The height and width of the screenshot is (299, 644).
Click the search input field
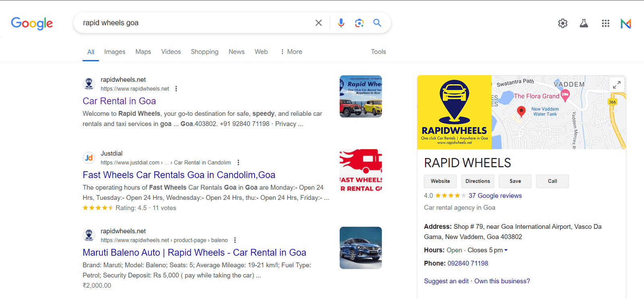(x=195, y=23)
